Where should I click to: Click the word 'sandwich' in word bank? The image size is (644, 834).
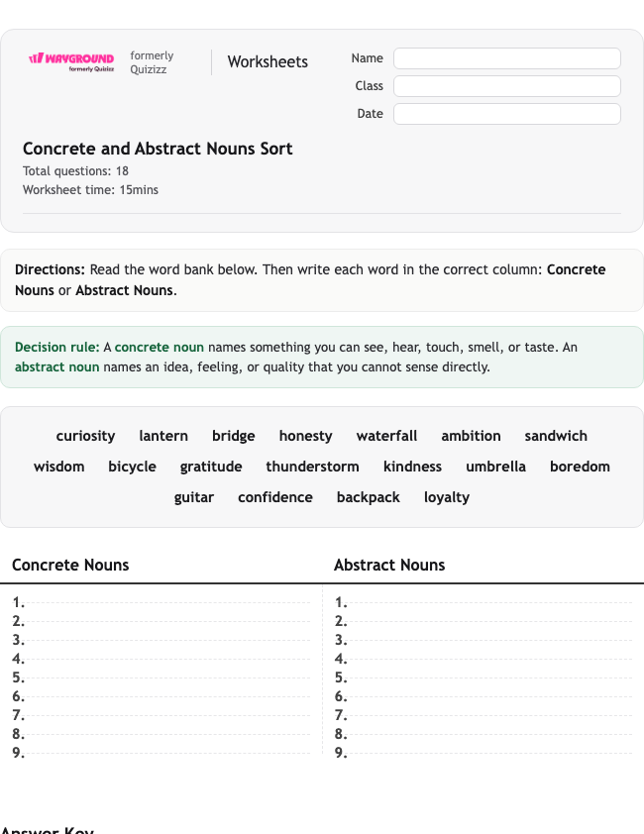click(556, 436)
